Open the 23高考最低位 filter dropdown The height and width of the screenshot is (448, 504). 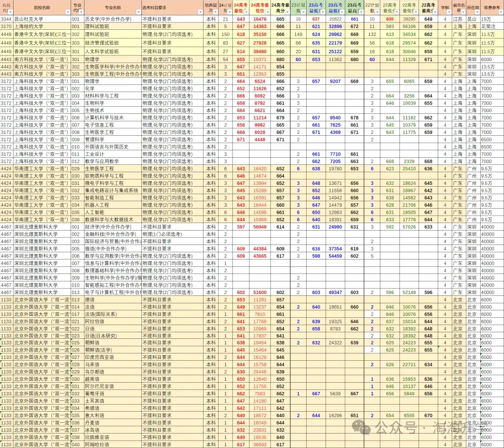pyautogui.click(x=342, y=12)
